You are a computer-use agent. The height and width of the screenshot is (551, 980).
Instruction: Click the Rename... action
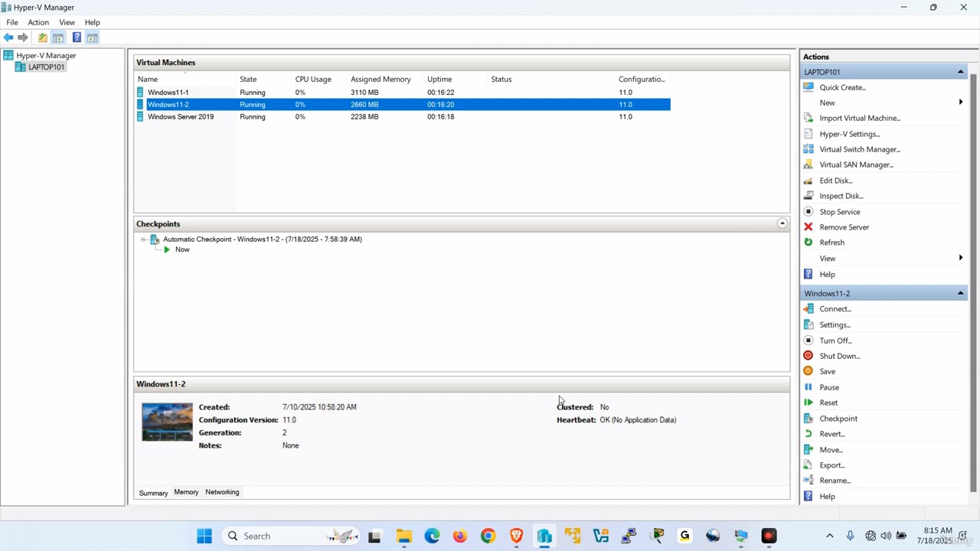835,481
